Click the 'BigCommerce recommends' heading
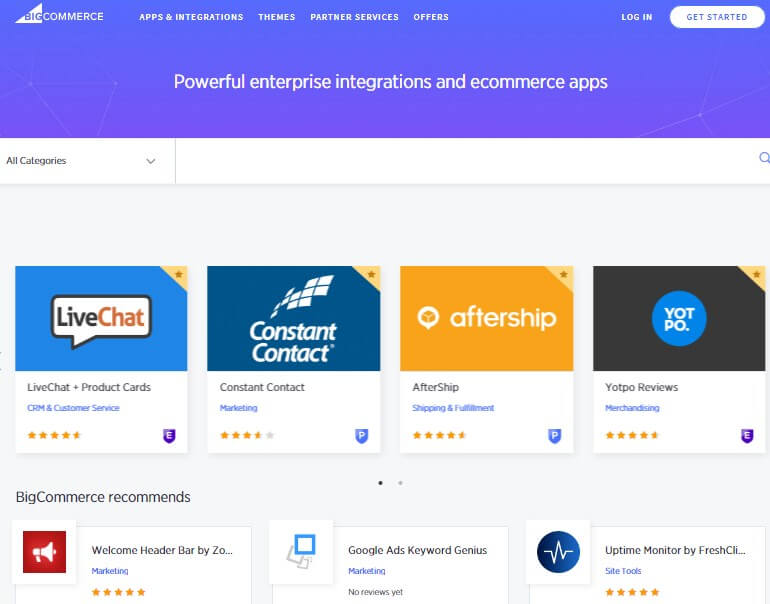The image size is (770, 604). coord(103,497)
